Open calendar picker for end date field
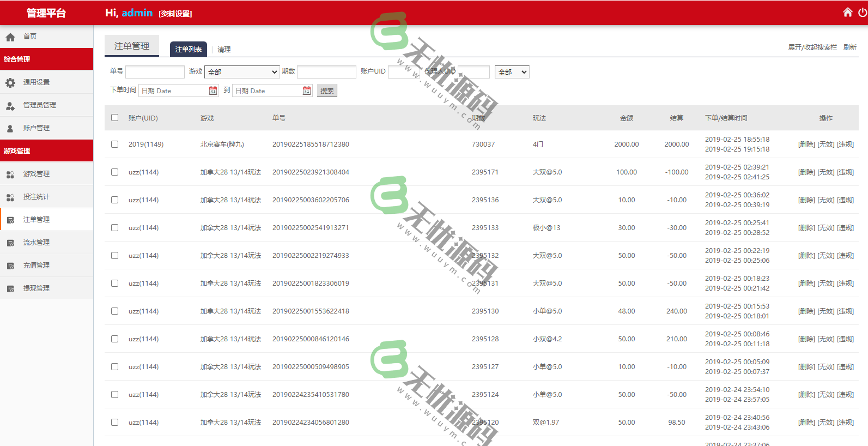The image size is (868, 446). [307, 91]
